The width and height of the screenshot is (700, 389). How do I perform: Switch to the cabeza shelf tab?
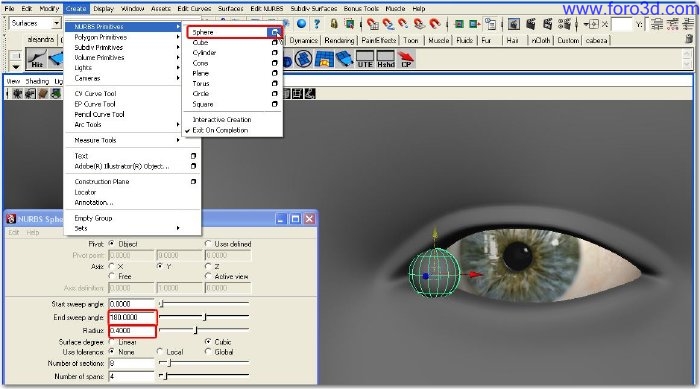click(596, 40)
